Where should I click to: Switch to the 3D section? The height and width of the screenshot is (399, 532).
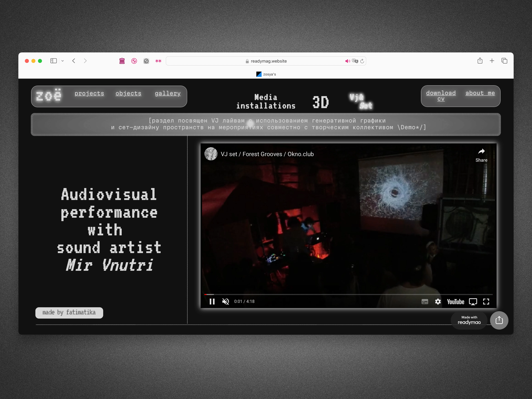[x=320, y=102]
